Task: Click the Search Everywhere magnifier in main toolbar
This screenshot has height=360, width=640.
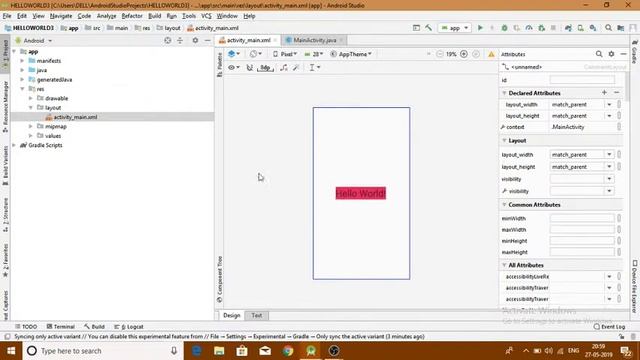Action: tap(608, 28)
